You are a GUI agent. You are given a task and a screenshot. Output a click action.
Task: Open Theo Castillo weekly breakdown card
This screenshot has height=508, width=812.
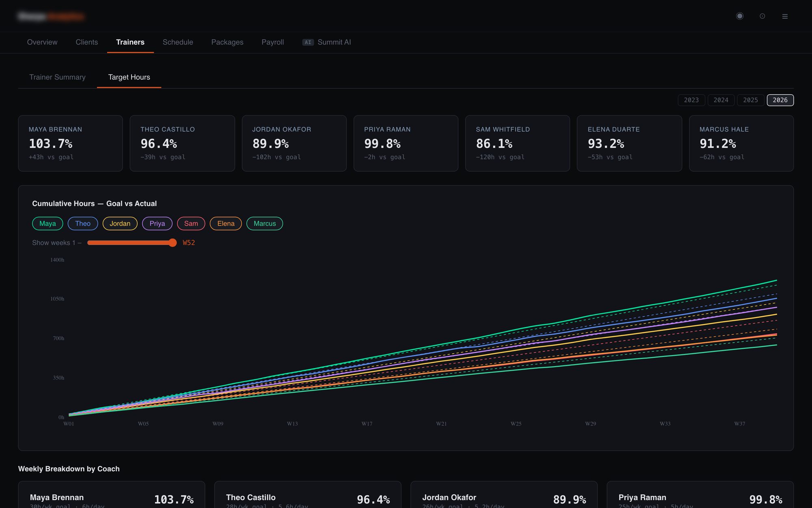[308, 495]
